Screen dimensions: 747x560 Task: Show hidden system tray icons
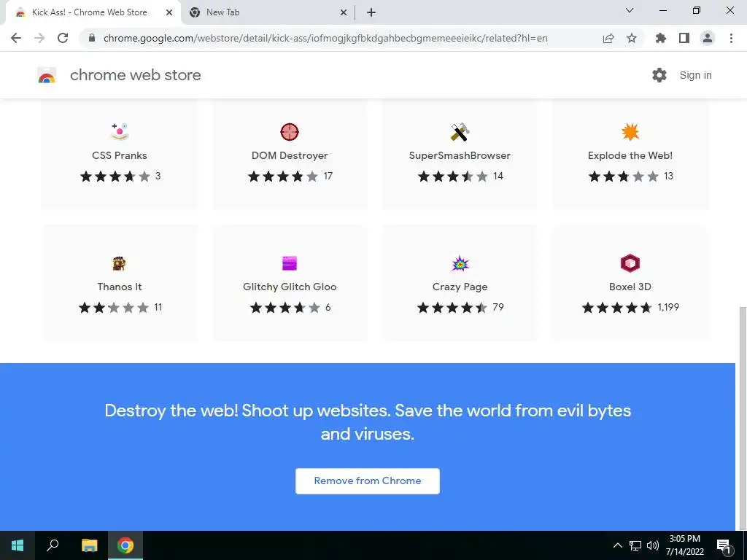click(x=617, y=545)
